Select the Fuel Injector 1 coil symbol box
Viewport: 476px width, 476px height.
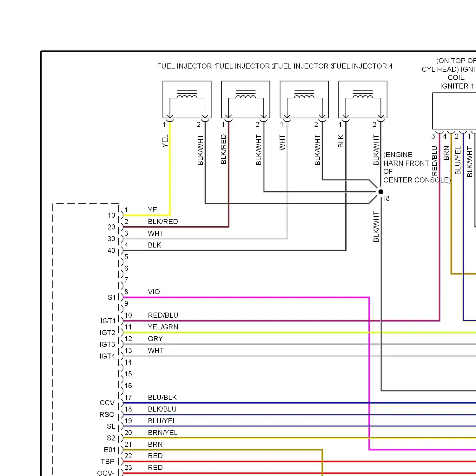(x=187, y=99)
